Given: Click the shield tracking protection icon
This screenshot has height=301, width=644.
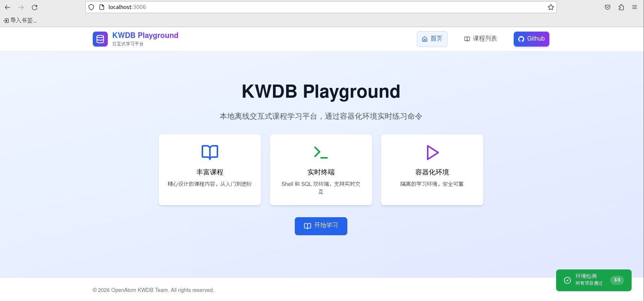Looking at the screenshot, I should 91,7.
